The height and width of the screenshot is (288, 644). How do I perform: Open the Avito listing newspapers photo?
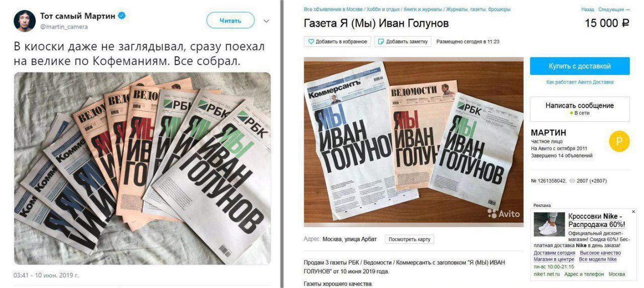tap(413, 141)
